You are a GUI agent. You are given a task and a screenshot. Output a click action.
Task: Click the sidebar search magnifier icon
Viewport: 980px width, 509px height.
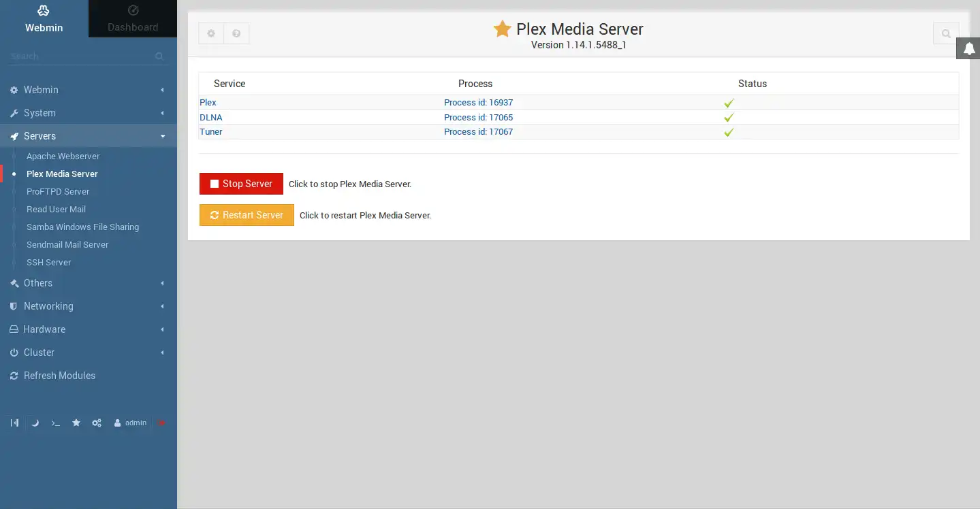(159, 56)
